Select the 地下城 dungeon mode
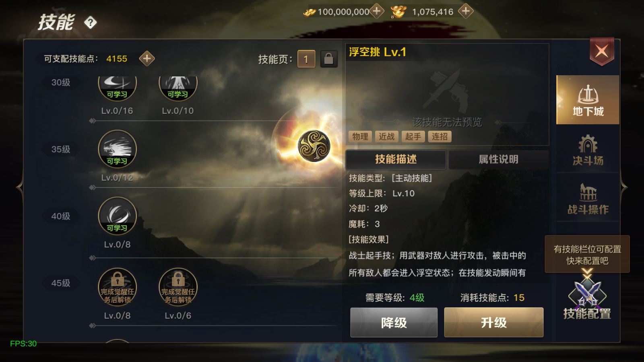Image resolution: width=644 pixels, height=362 pixels. [588, 100]
